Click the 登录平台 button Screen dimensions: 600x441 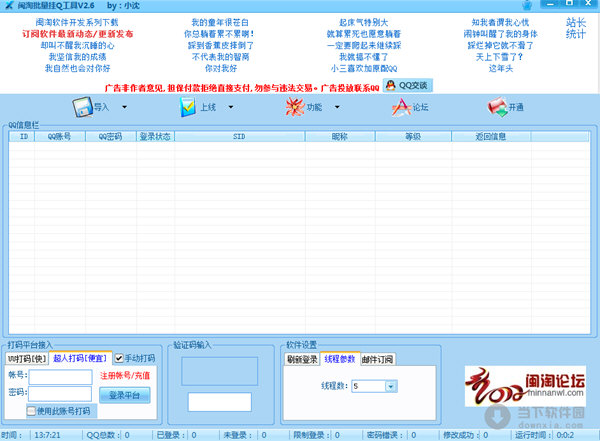[x=124, y=395]
